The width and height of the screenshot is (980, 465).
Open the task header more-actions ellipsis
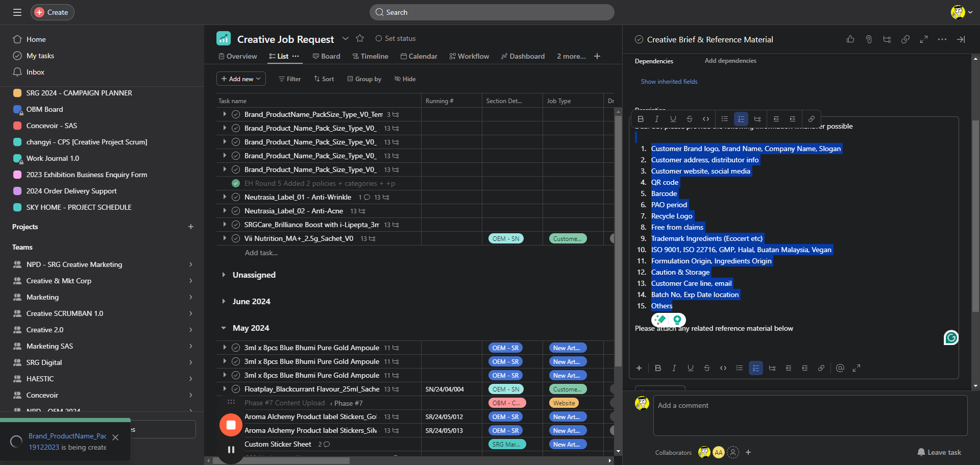coord(942,39)
